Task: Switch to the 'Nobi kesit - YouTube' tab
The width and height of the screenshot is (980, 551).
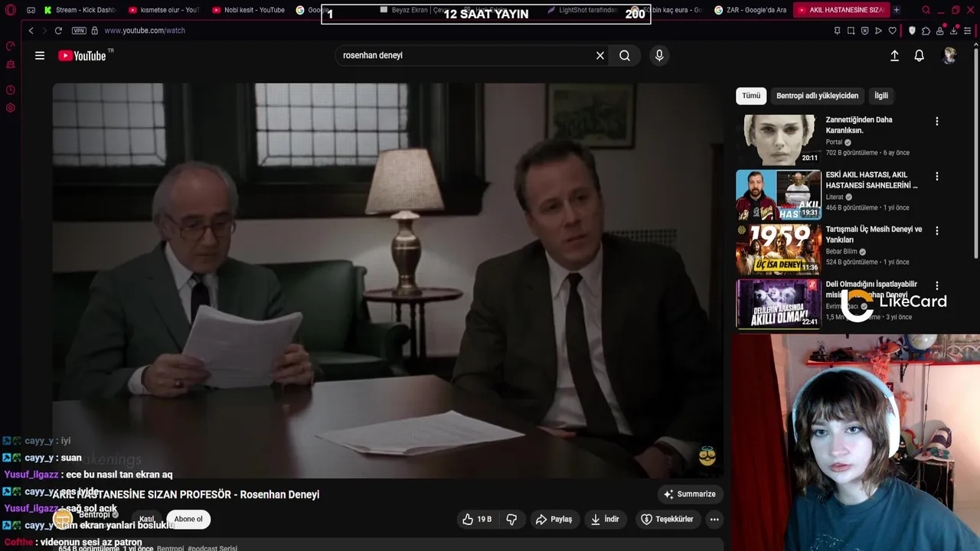Action: pos(248,10)
